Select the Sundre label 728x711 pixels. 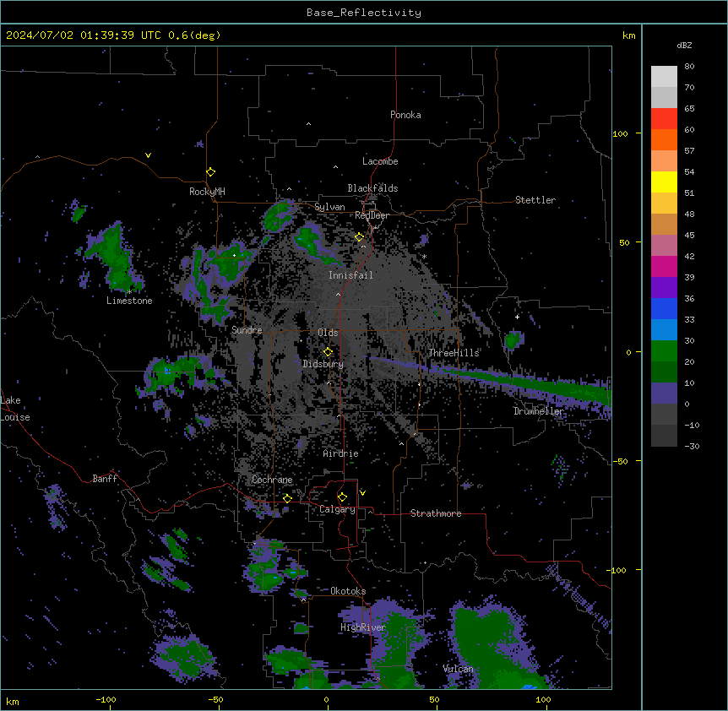tap(247, 330)
